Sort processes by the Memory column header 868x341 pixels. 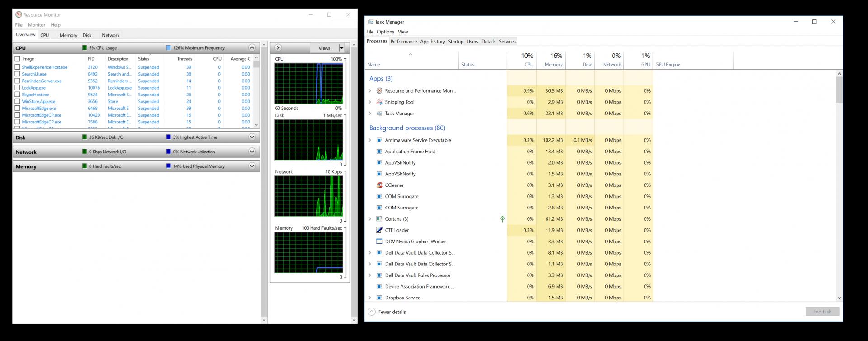(551, 60)
